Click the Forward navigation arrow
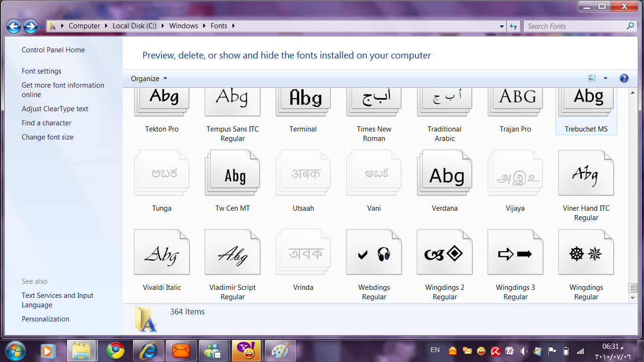This screenshot has width=644, height=362. coord(30,26)
